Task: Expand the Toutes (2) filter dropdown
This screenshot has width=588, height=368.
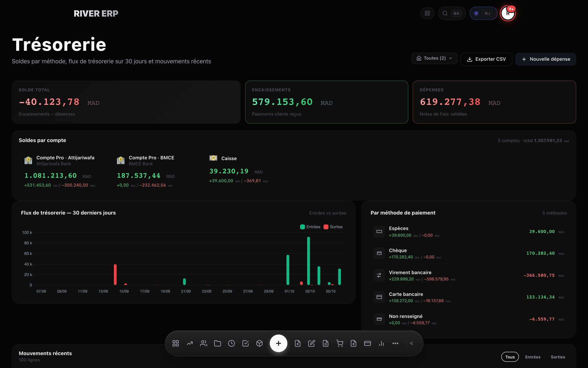Action: coord(434,58)
